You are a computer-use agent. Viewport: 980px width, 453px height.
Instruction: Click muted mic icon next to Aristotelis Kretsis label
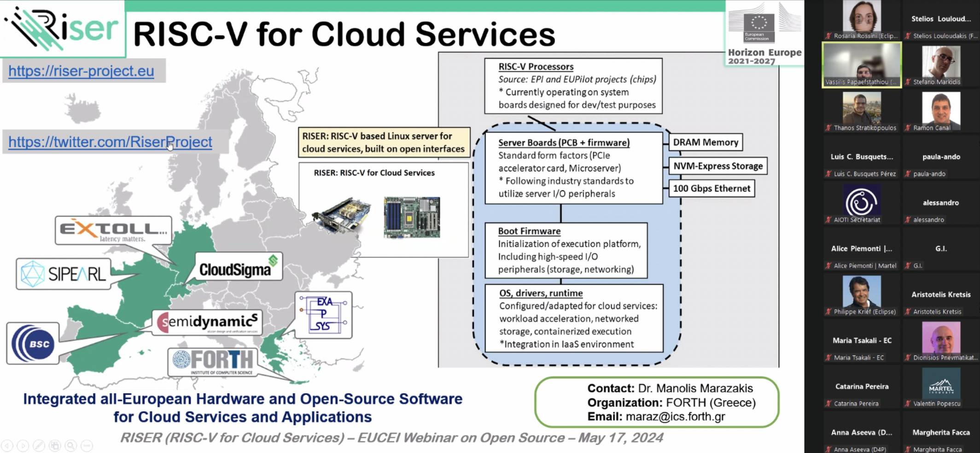click(908, 312)
